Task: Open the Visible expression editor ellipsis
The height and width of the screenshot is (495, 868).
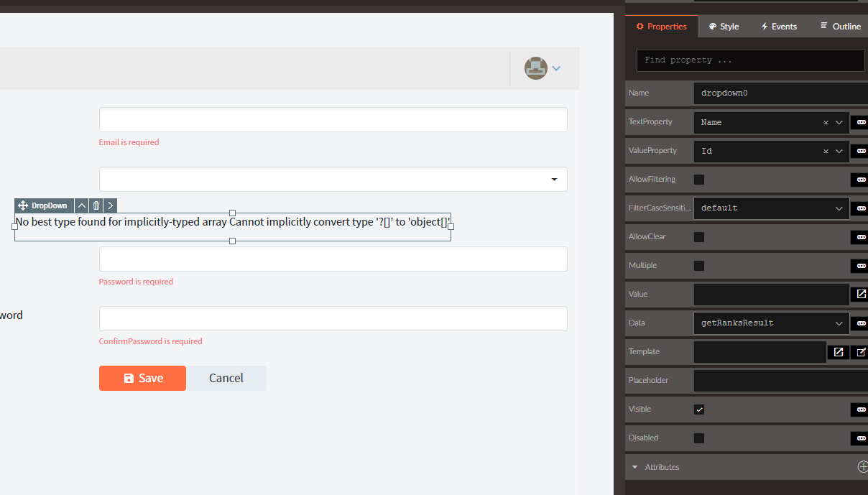Action: 861,410
